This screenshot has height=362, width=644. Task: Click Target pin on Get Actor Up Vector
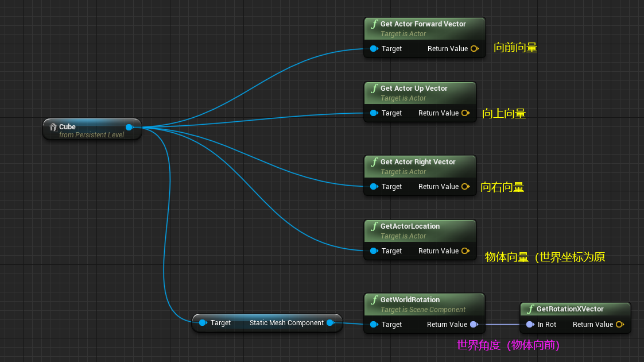(374, 113)
